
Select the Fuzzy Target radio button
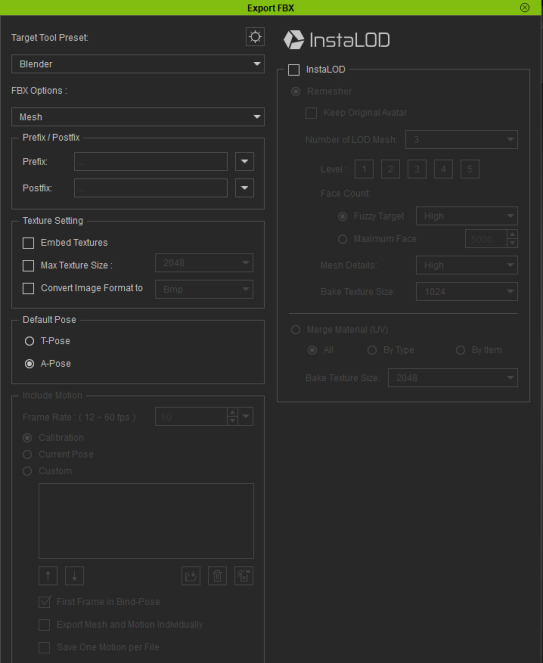(x=343, y=216)
